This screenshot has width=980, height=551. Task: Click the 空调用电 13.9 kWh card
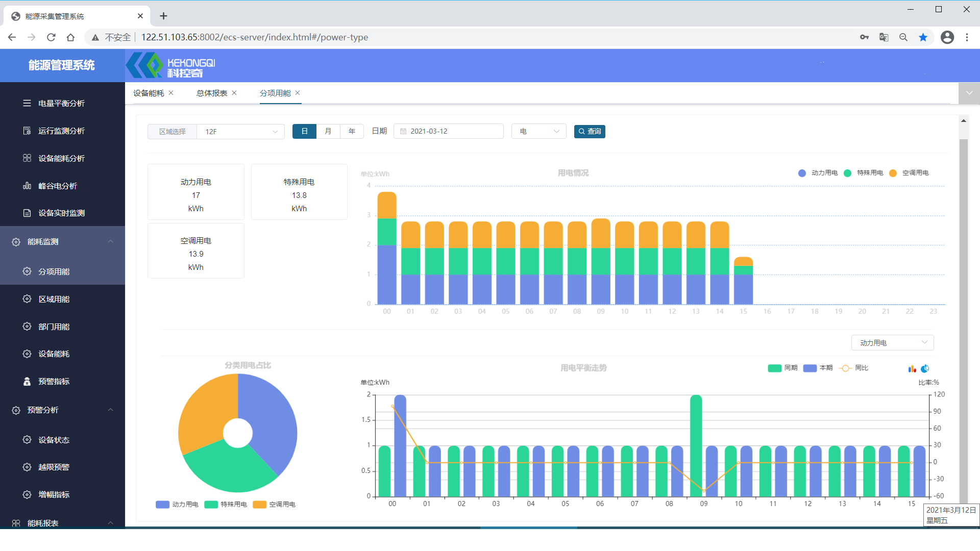(x=196, y=251)
